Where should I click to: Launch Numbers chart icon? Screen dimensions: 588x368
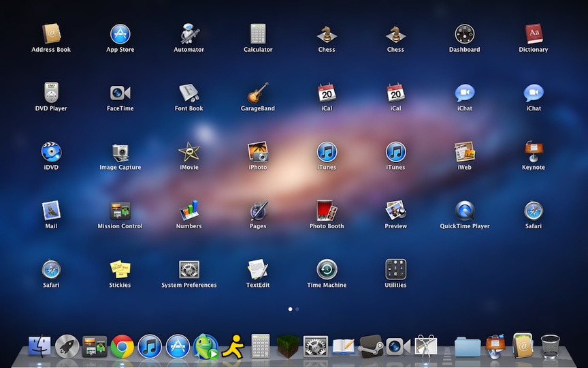[189, 211]
